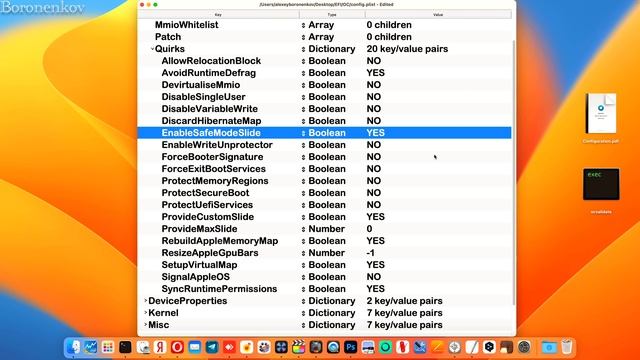Open Preview app in the dock
This screenshot has height=360, width=640.
click(x=142, y=347)
